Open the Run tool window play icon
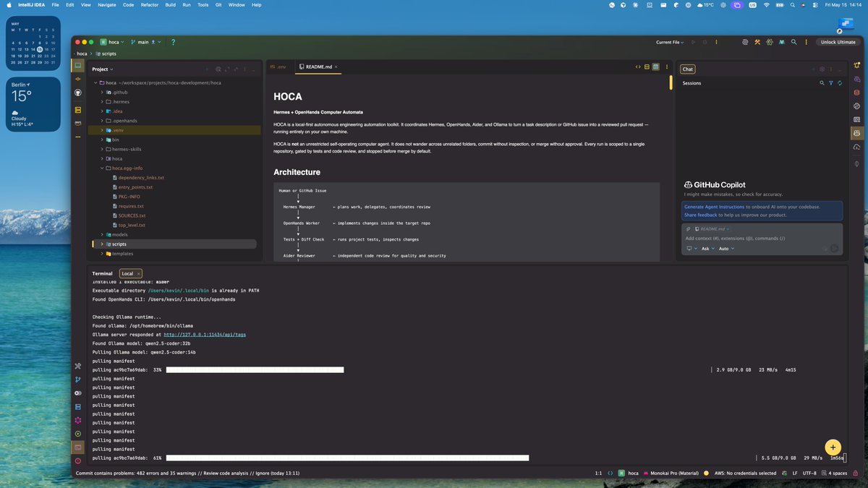 [78, 434]
